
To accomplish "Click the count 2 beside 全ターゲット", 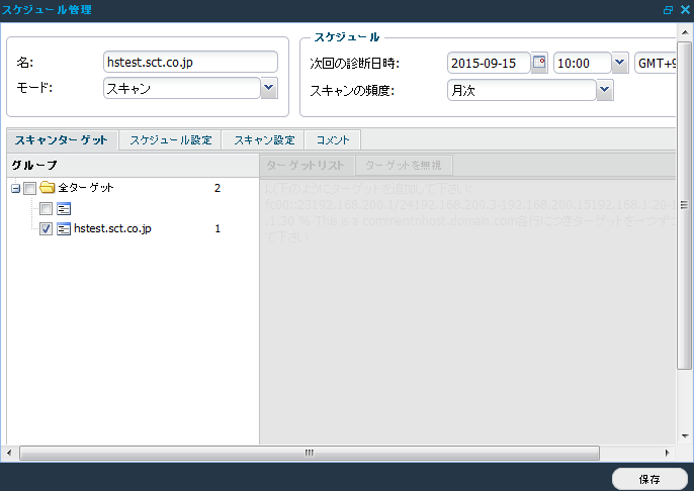I will [x=217, y=188].
